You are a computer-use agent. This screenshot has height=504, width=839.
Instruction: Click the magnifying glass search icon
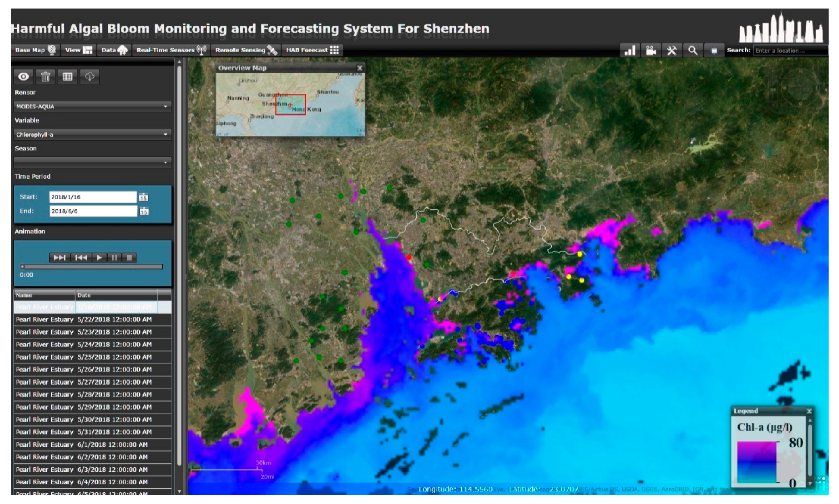(x=693, y=51)
